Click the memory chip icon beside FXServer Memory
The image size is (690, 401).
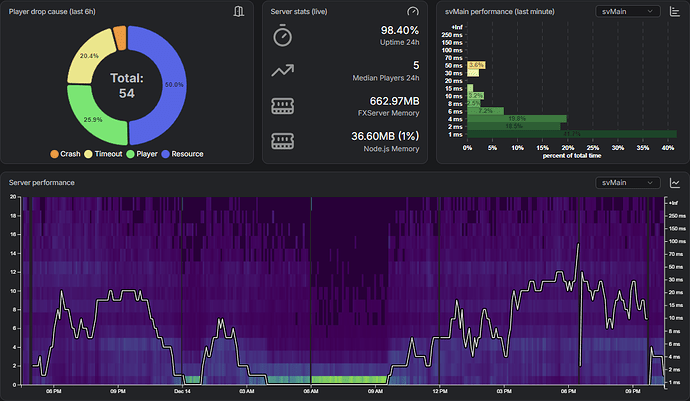click(281, 105)
